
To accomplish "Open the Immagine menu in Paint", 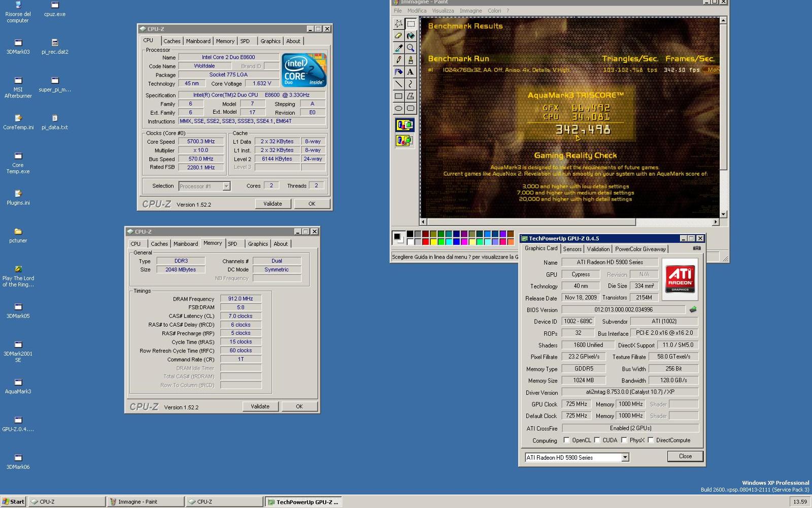I will pyautogui.click(x=470, y=11).
